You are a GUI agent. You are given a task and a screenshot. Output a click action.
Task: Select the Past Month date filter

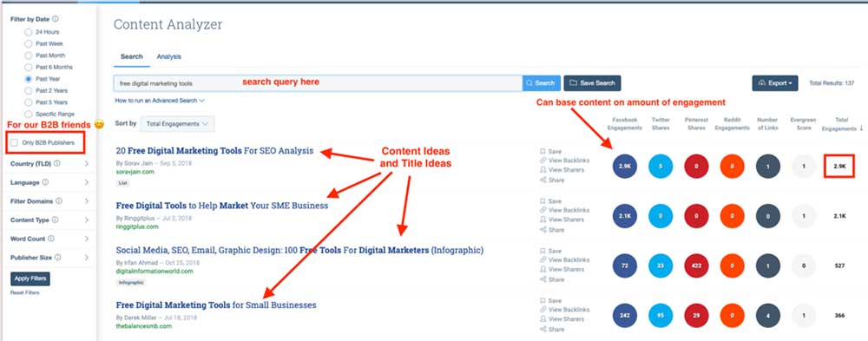coord(29,56)
